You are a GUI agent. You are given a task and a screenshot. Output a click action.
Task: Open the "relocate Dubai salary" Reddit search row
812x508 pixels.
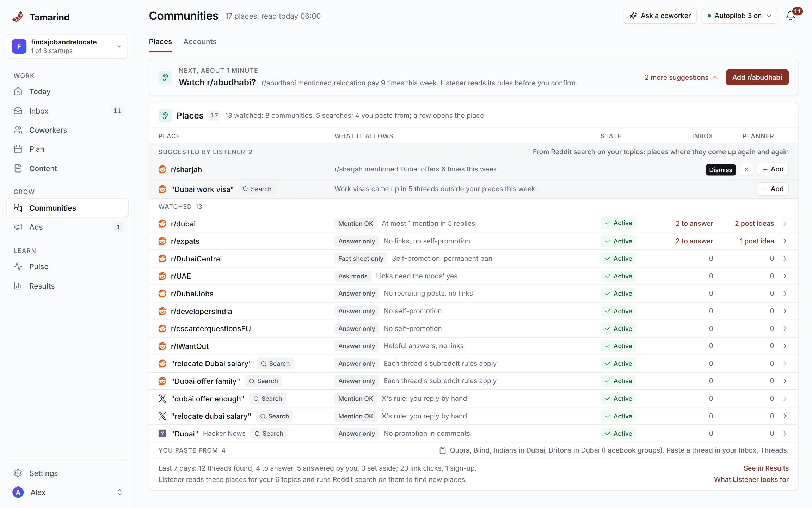pyautogui.click(x=473, y=364)
